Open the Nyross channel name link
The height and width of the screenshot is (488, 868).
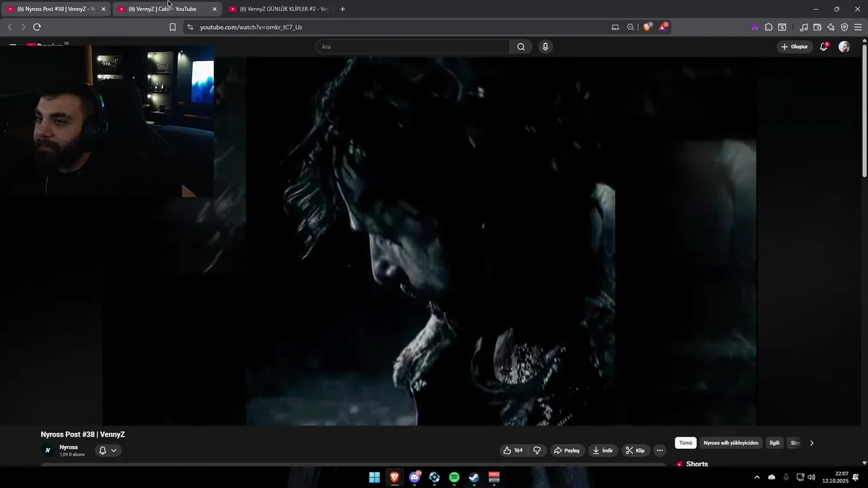pyautogui.click(x=68, y=447)
